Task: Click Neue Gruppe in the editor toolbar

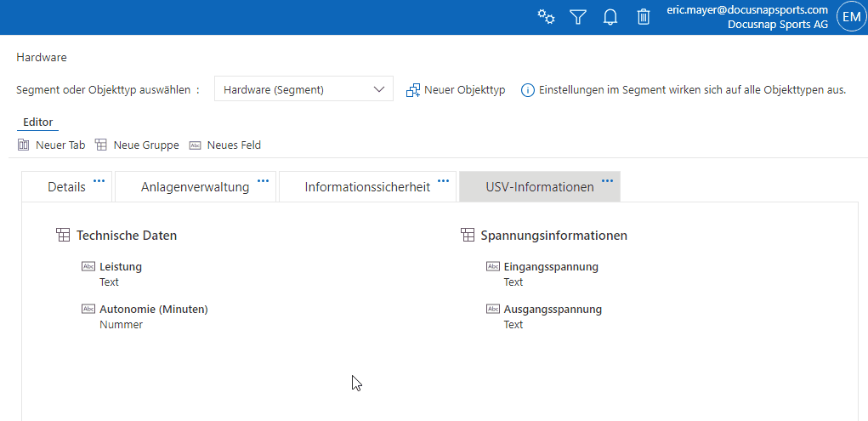Action: [x=137, y=145]
